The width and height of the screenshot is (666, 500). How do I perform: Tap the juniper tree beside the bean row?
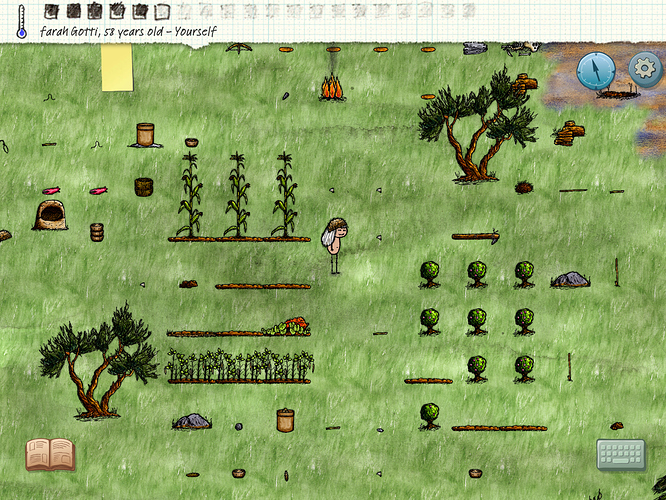(98, 362)
